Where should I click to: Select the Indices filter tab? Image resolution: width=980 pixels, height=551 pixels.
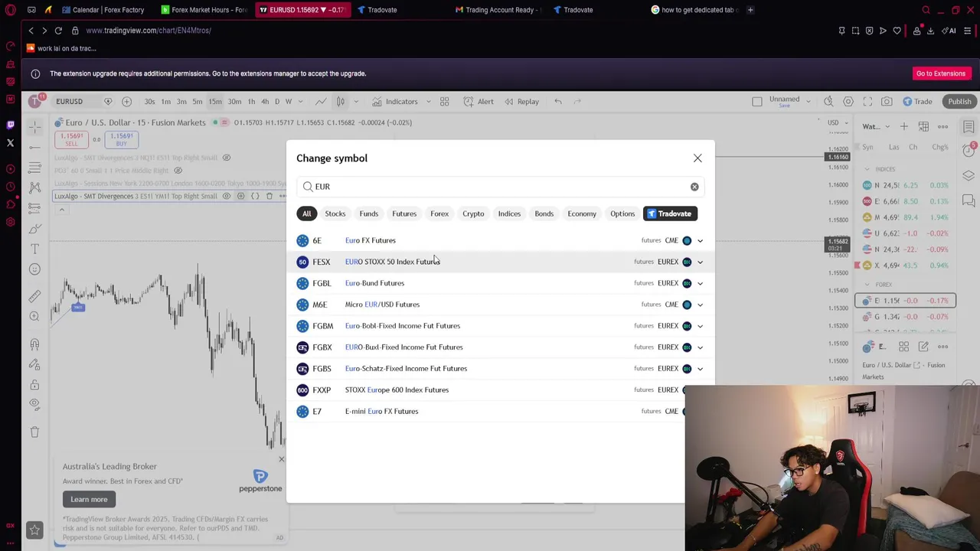pos(509,214)
